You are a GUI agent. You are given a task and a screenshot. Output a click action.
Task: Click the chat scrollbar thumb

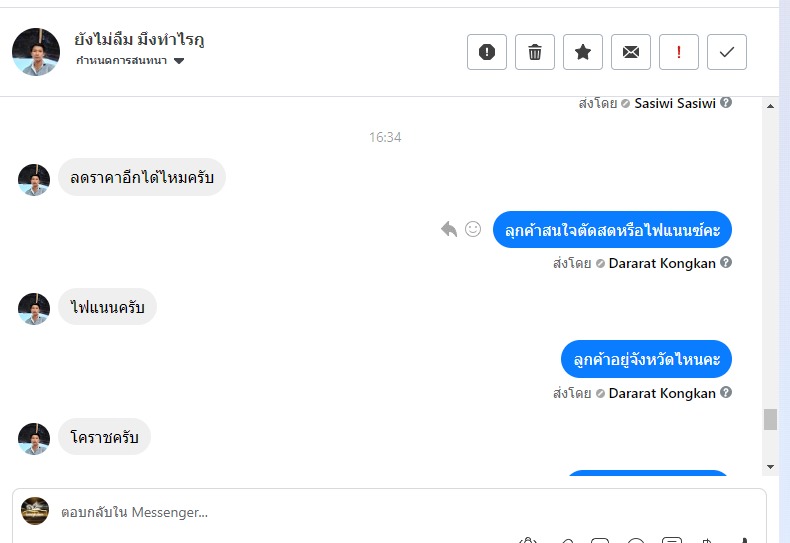[x=770, y=419]
